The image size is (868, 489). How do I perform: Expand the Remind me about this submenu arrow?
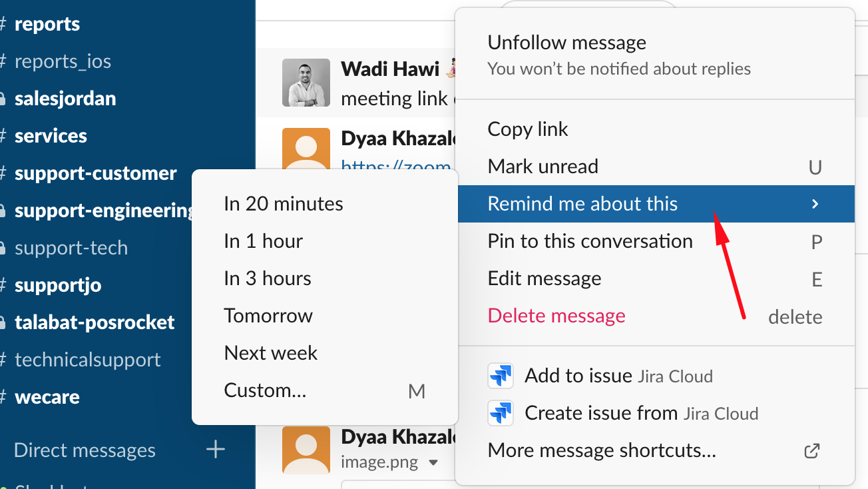(x=815, y=204)
